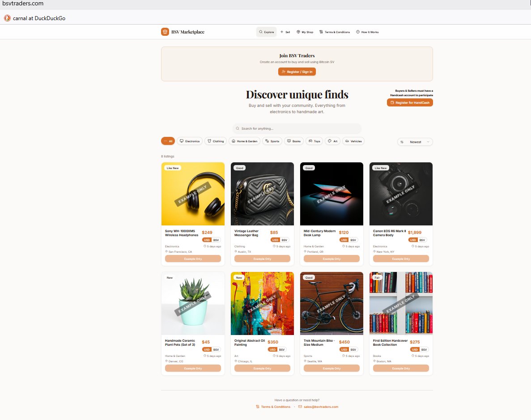
Task: Click the bsvtraders.com title text
Action: 23,4
